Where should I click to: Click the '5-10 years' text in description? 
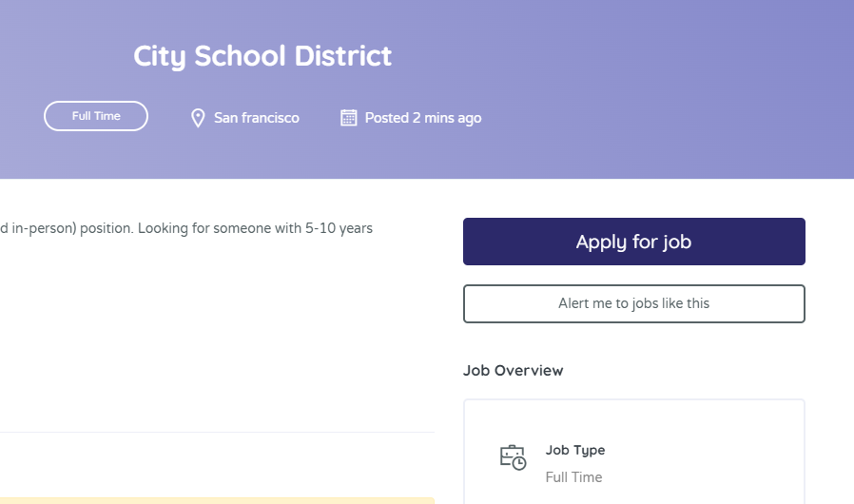(x=339, y=228)
